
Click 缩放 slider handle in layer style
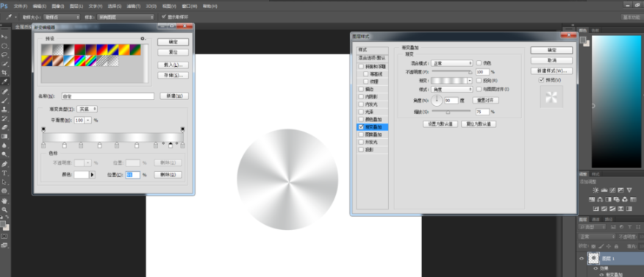click(448, 112)
